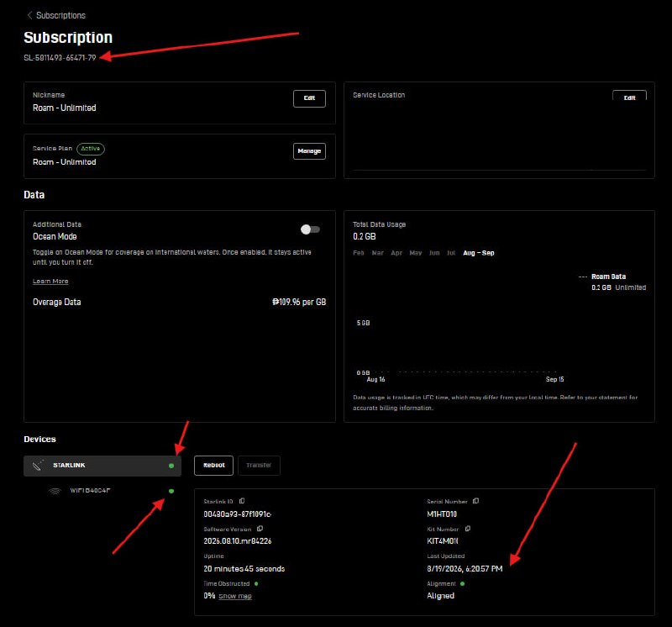Click the Starlink ID value 00480a93-87f1091c

pos(238,514)
